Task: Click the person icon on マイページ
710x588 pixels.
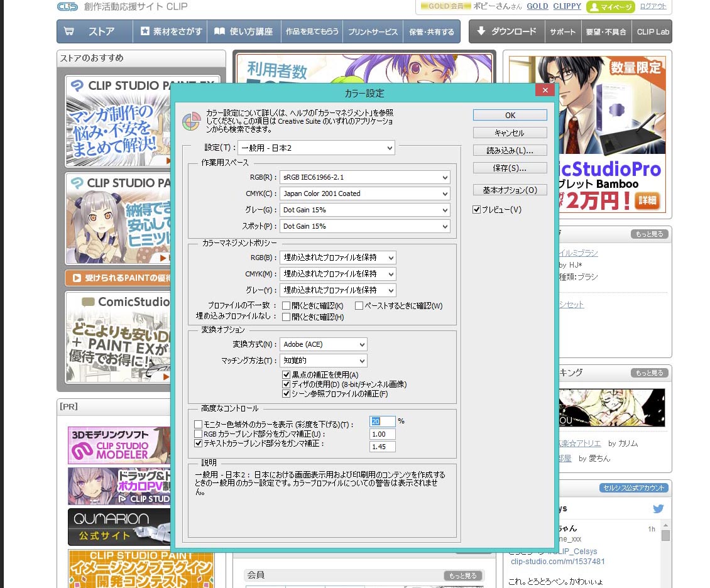Action: (x=594, y=7)
